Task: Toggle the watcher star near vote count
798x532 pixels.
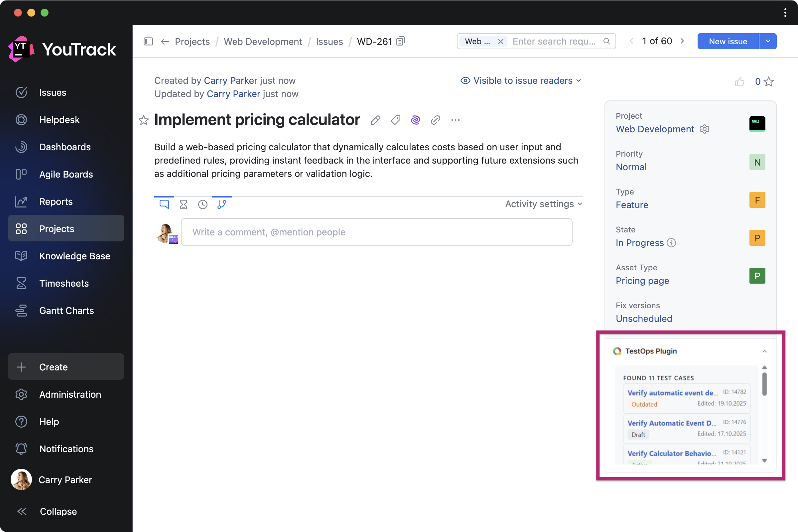Action: 769,82
